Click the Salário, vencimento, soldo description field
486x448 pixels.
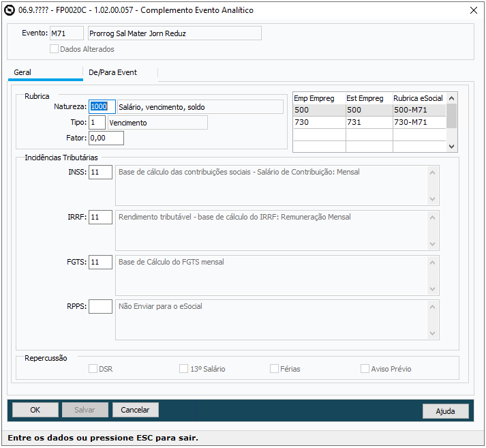pos(200,106)
